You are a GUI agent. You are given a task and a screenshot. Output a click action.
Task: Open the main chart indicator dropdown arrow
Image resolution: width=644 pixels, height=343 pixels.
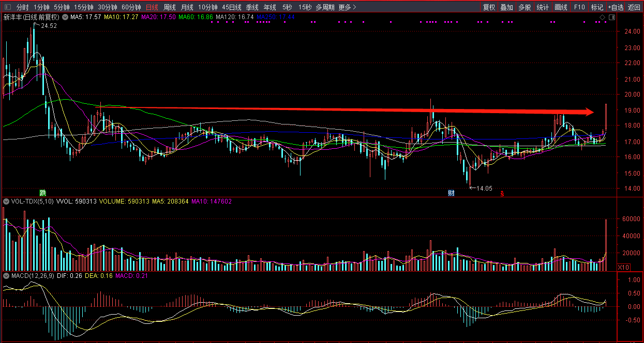(65, 17)
